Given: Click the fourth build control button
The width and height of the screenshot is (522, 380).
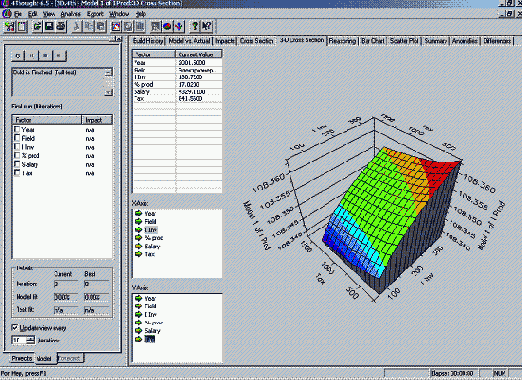Looking at the screenshot, I should (59, 56).
